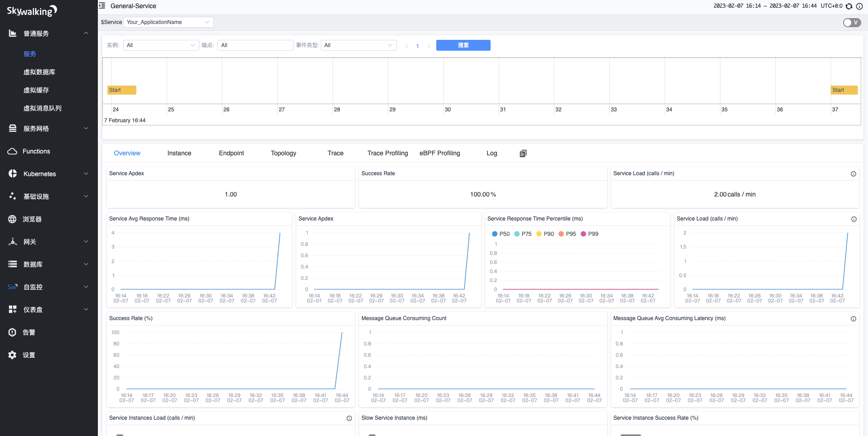Viewport: 868px width, 436px height.
Task: Toggle P99 legend series visibility
Action: pyautogui.click(x=589, y=234)
